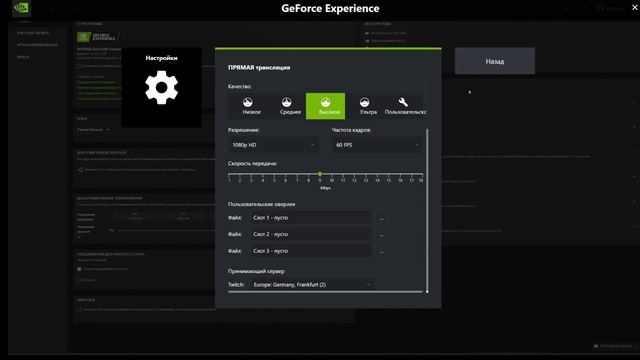Click the Пользовательские оверлеи label
Image resolution: width=640 pixels, height=360 pixels.
(x=262, y=204)
